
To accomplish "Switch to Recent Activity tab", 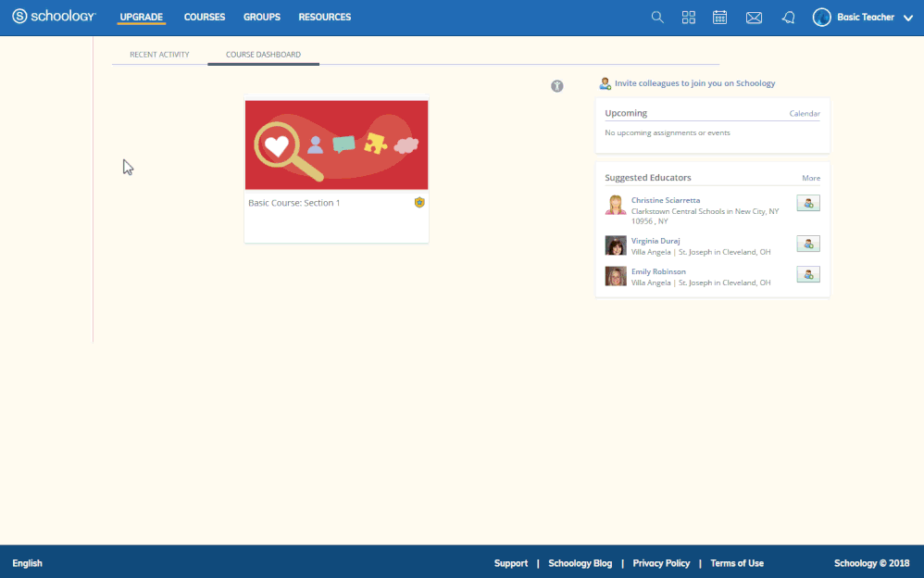I will coord(159,55).
